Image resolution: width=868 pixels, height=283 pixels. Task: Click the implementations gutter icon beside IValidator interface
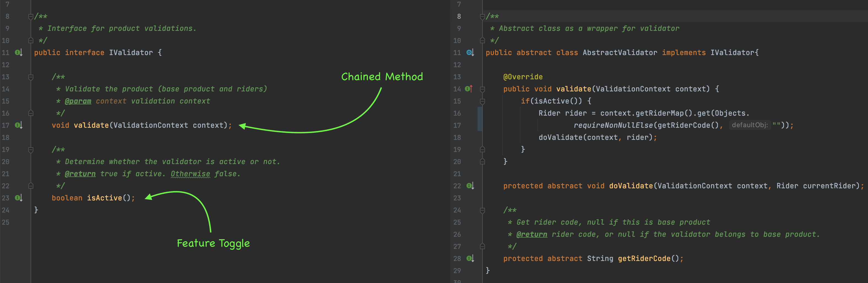(18, 53)
